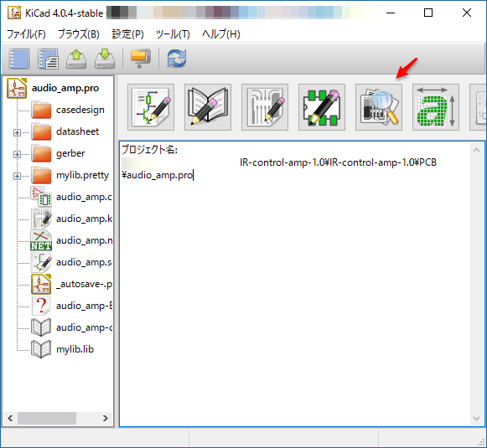Click the Refresh project tree icon
This screenshot has width=487, height=448.
177,59
